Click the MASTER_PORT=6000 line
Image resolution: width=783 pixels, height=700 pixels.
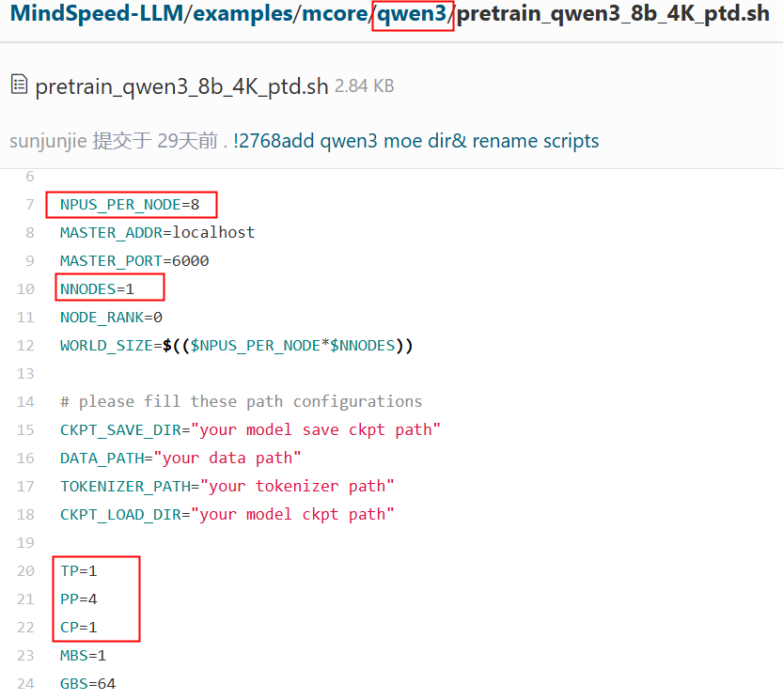pyautogui.click(x=134, y=261)
